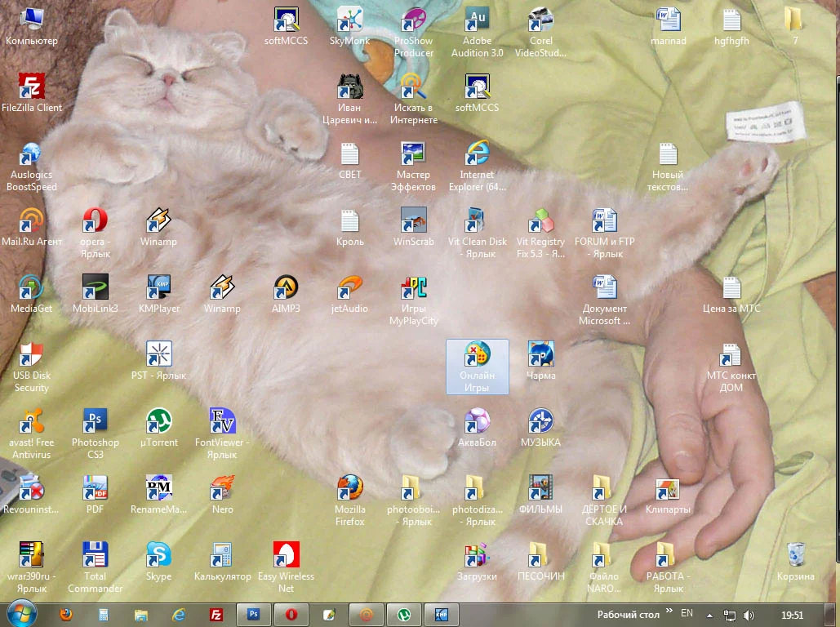
Task: Open the Чарма shortcut
Action: click(x=540, y=361)
